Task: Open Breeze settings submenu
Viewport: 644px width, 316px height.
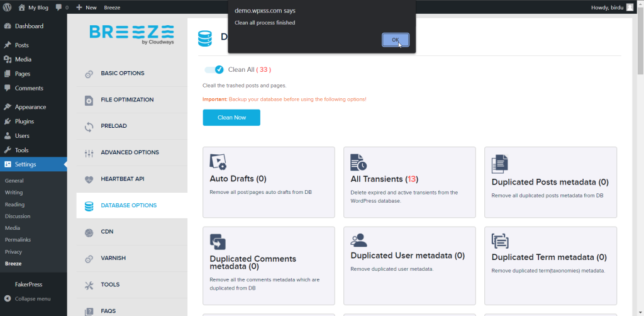Action: pos(13,264)
